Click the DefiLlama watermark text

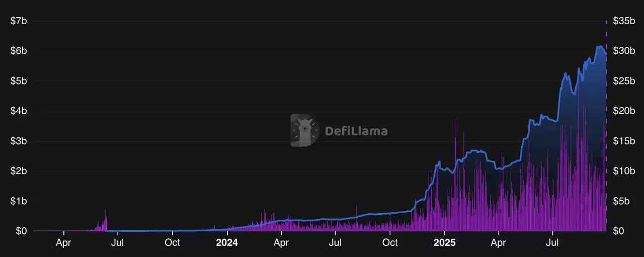[356, 131]
